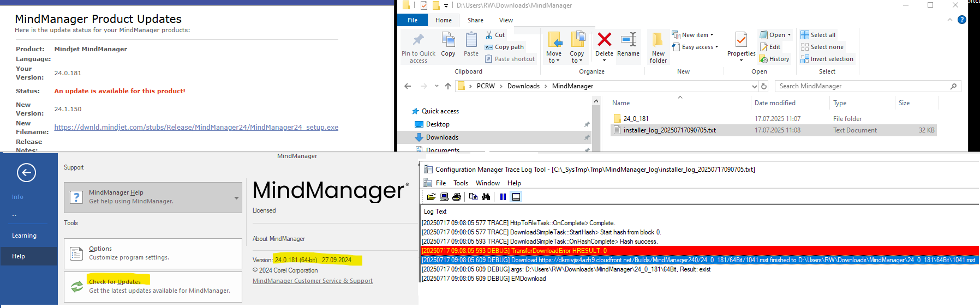Image resolution: width=980 pixels, height=308 pixels.
Task: Click Cut in the Explorer ribbon
Action: click(x=495, y=35)
